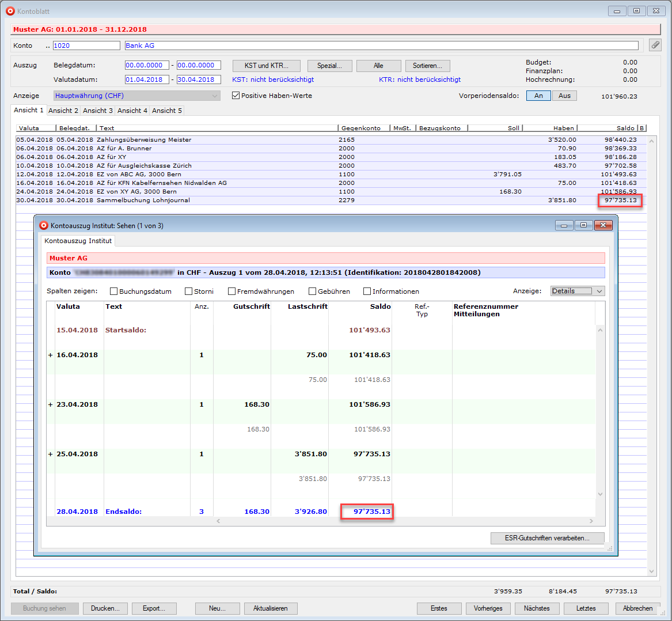Set Vorperiodensaldo to Aus
Viewport: 672px width, 621px height.
click(564, 96)
